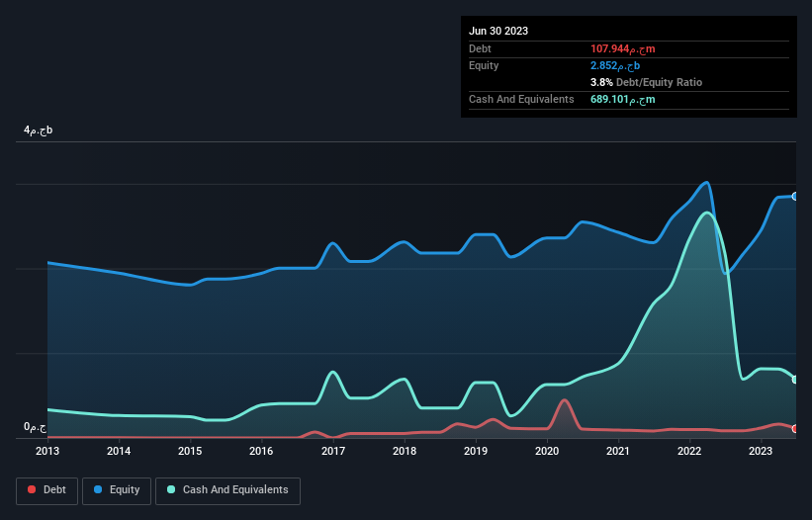Toggle Cash And Equivalents legend button
Screen dimensions: 812x520
coord(227,490)
